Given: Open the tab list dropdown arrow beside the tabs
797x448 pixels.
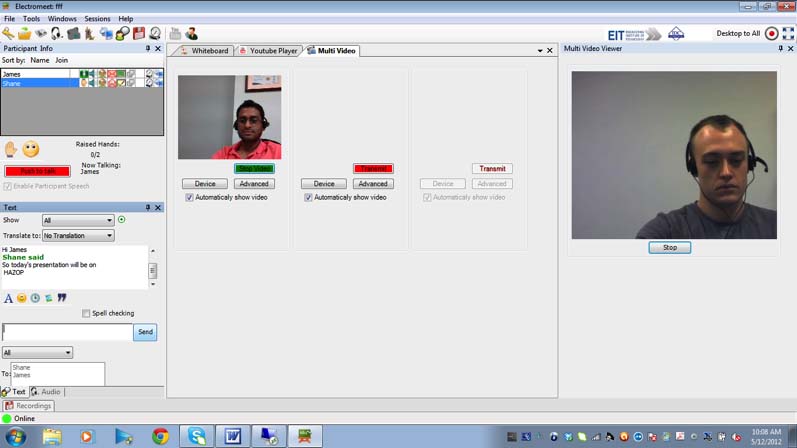Looking at the screenshot, I should [540, 51].
